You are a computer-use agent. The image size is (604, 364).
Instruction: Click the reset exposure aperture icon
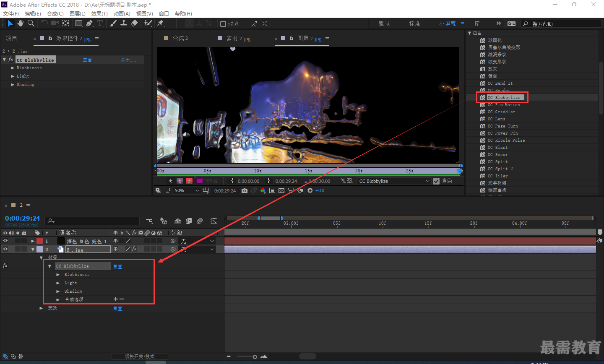(x=310, y=190)
